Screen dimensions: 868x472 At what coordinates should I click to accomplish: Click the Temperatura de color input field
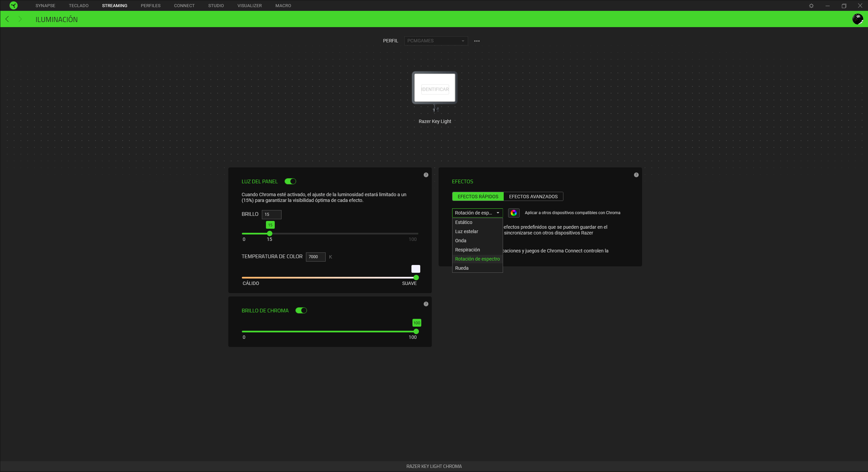click(x=315, y=257)
